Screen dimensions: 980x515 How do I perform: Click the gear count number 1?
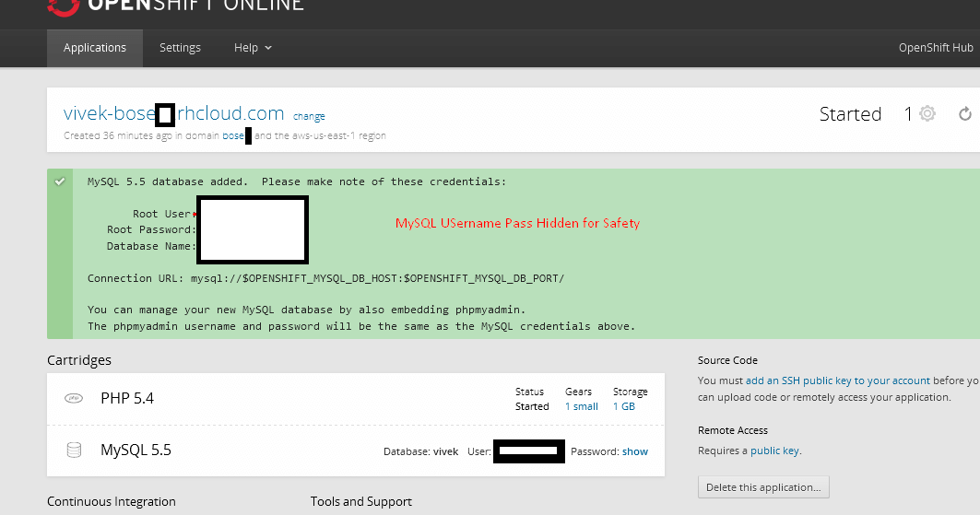907,114
